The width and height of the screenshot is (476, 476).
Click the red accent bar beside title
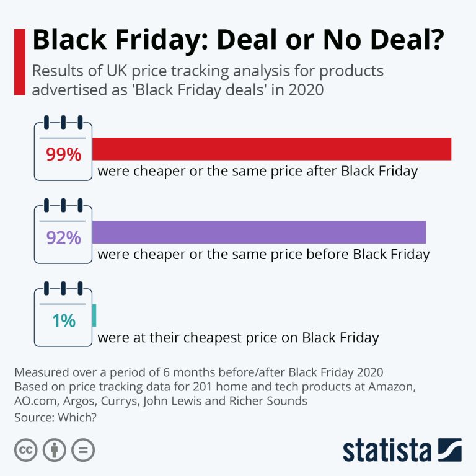19,62
